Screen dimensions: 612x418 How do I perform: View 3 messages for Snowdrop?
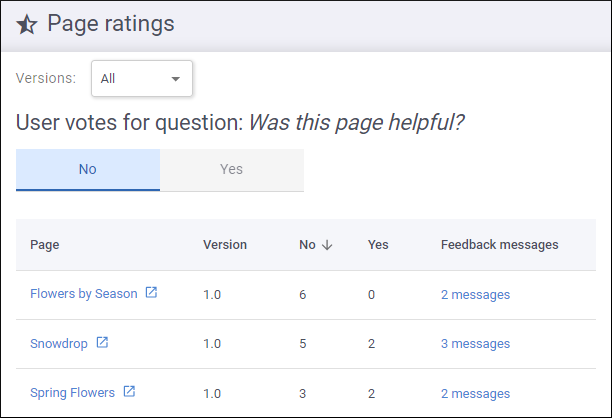[x=475, y=343]
